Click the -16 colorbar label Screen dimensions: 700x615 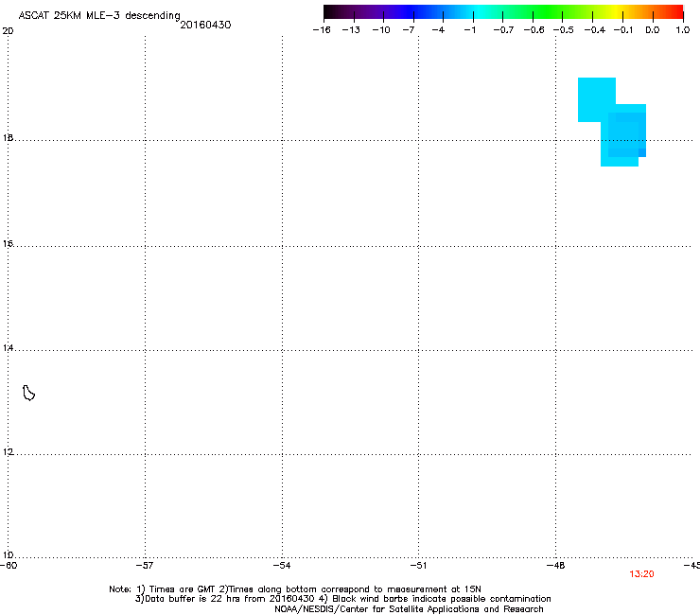point(322,30)
